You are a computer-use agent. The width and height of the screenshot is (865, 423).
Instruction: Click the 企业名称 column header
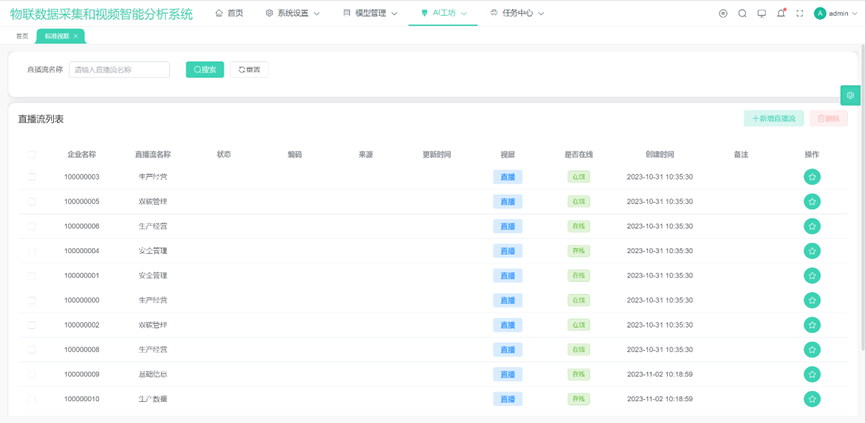[82, 154]
